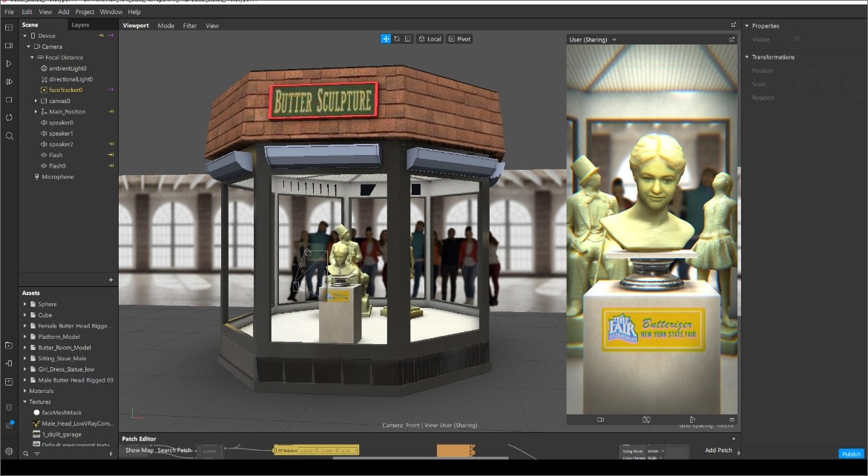Toggle Pivot mode
This screenshot has height=476, width=868.
click(459, 39)
